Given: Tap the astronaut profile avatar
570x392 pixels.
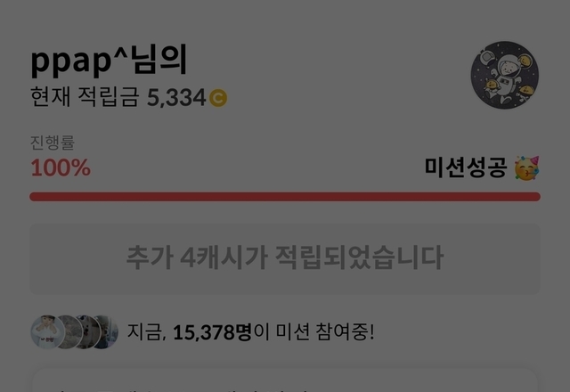Looking at the screenshot, I should (505, 75).
